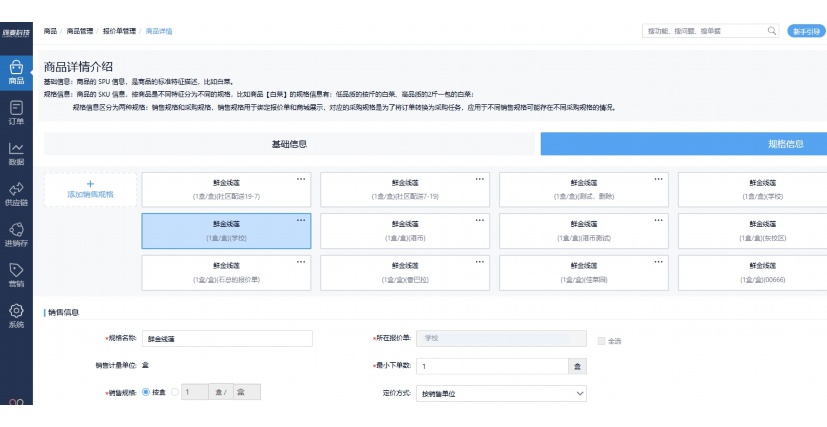The image size is (827, 427).
Task: Click the 新手引导 button
Action: point(806,31)
